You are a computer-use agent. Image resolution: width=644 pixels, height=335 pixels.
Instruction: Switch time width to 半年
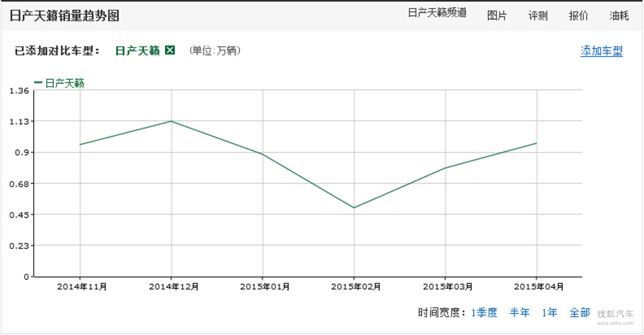pos(519,312)
